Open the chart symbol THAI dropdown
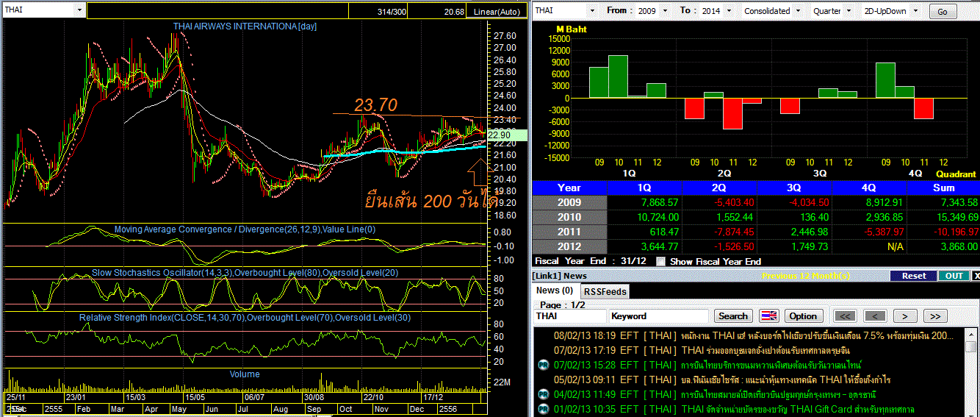 79,10
